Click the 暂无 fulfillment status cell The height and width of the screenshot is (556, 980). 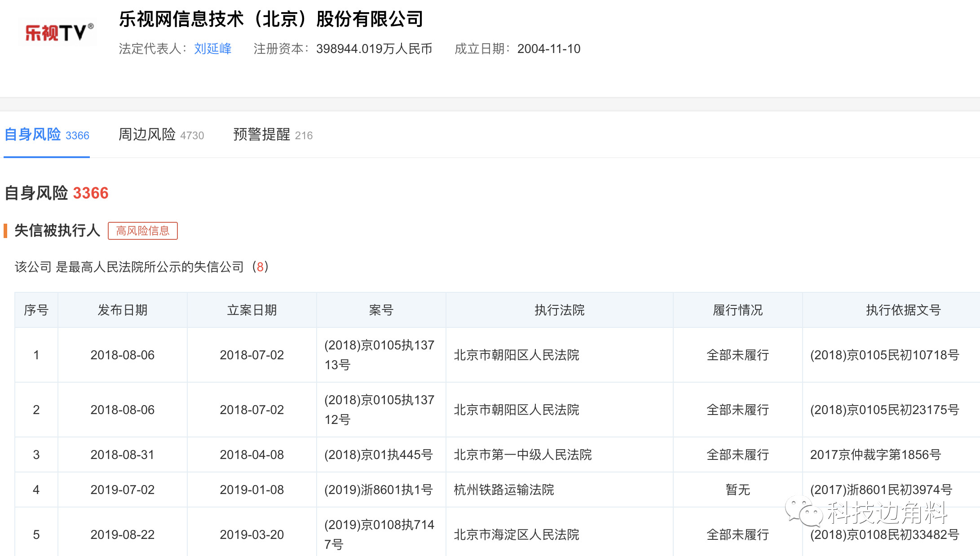(738, 490)
